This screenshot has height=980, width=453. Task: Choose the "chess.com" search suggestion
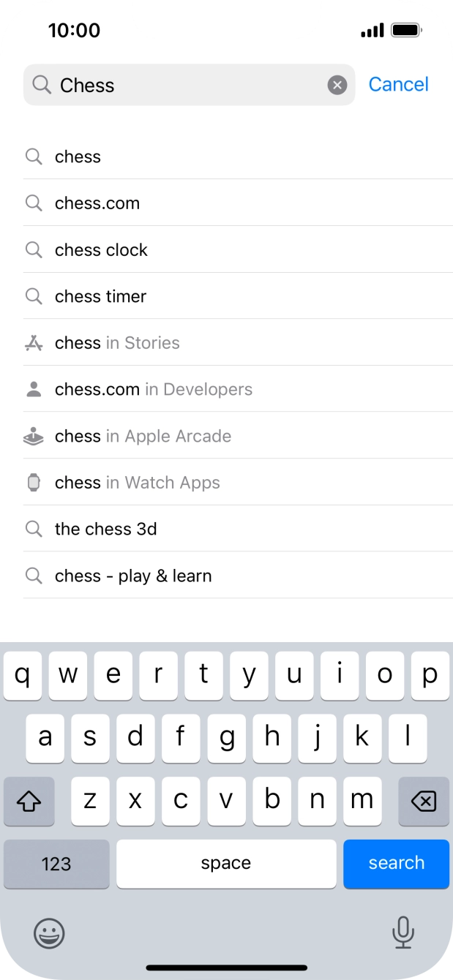(97, 203)
